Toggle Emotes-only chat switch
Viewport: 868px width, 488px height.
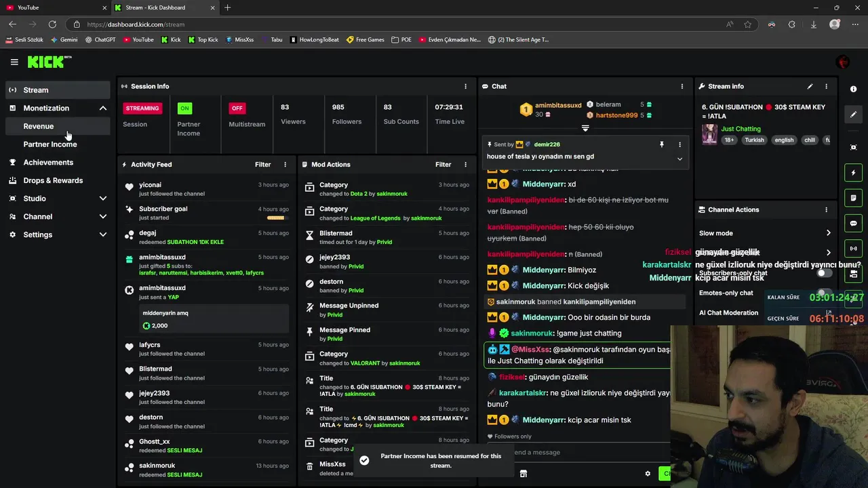(x=824, y=293)
